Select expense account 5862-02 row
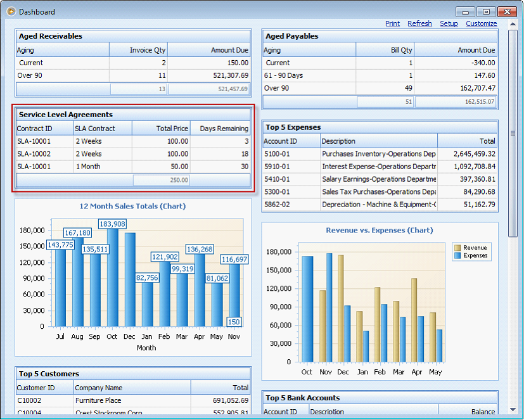524x420 pixels. 380,205
